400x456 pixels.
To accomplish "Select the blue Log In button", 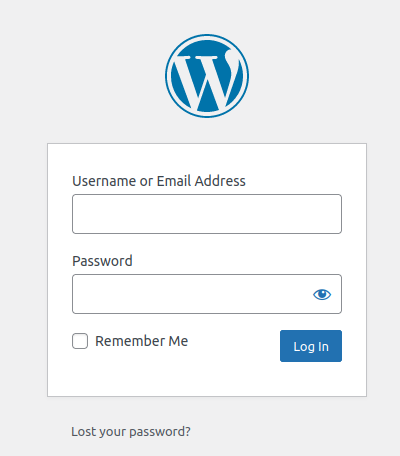I will (x=311, y=346).
